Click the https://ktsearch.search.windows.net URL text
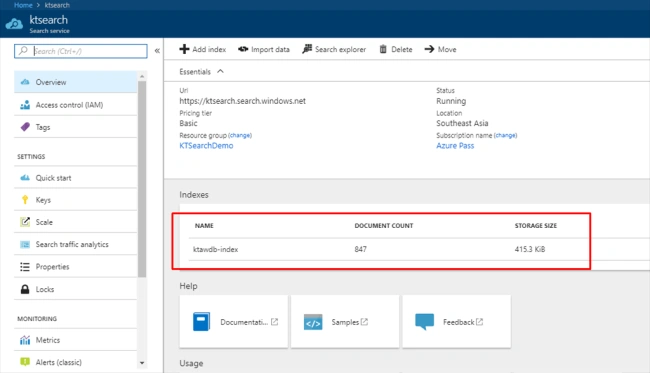 click(243, 101)
